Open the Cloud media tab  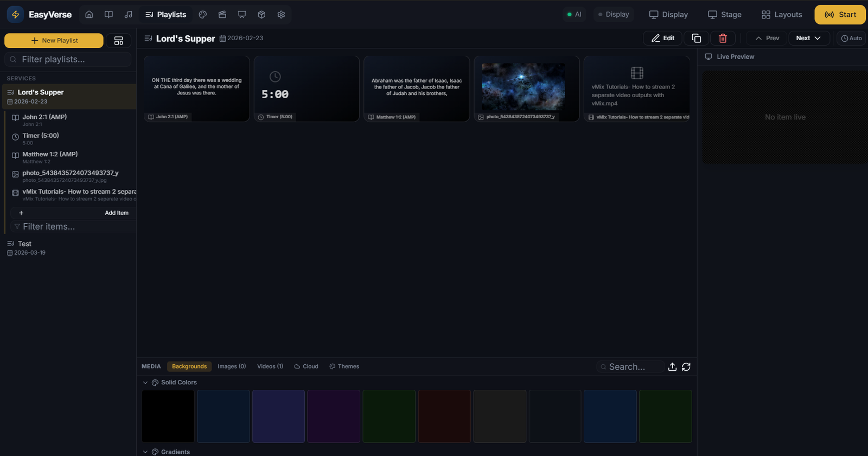[x=306, y=366]
